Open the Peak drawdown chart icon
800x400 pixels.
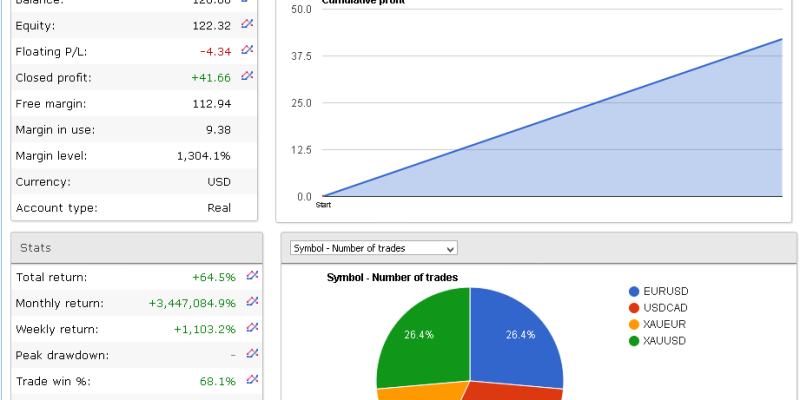pyautogui.click(x=252, y=354)
